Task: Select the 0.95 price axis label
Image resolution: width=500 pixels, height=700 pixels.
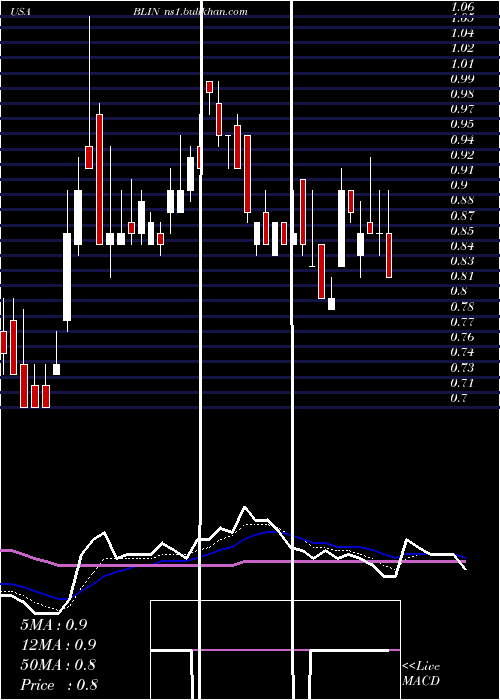Action: [x=462, y=125]
